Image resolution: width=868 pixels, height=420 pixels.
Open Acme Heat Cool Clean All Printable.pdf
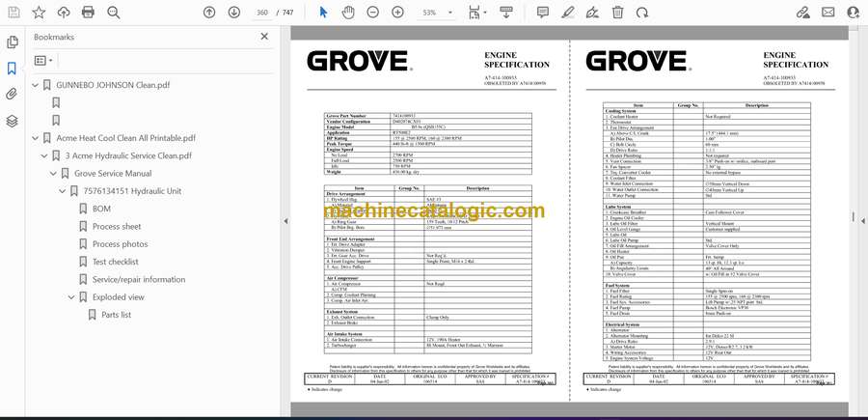pos(125,138)
